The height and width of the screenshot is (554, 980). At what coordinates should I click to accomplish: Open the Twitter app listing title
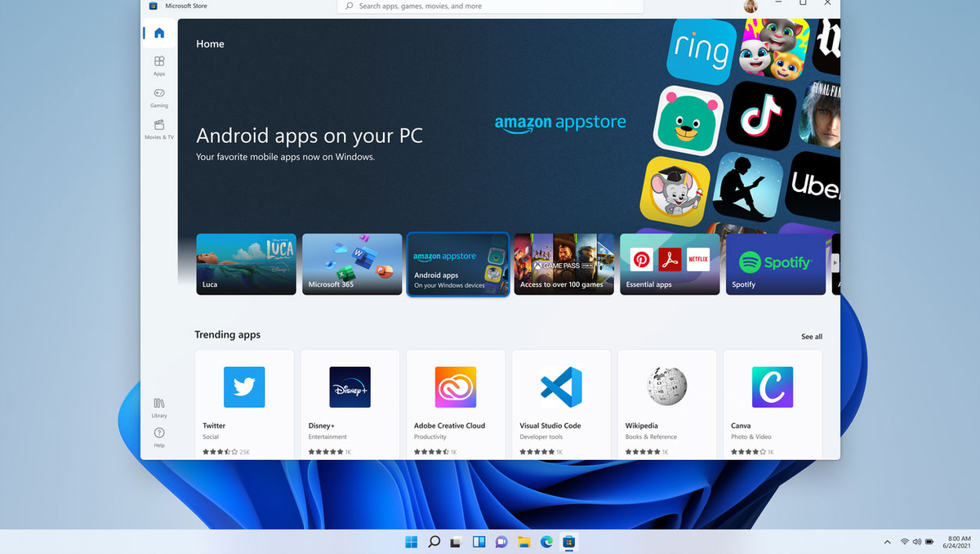tap(214, 426)
